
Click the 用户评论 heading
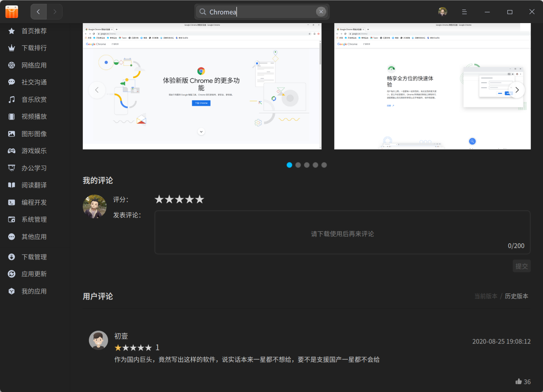click(98, 296)
